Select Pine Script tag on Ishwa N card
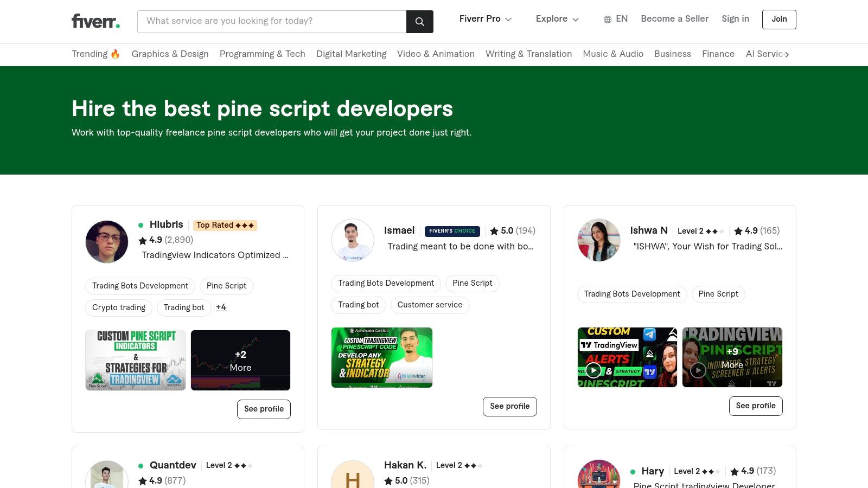Image resolution: width=868 pixels, height=488 pixels. (x=718, y=294)
